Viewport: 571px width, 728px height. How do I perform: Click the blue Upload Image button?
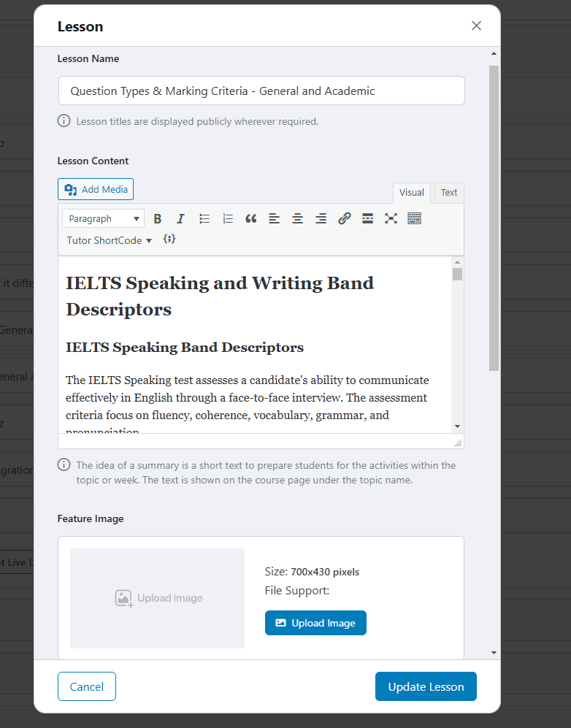(x=315, y=623)
